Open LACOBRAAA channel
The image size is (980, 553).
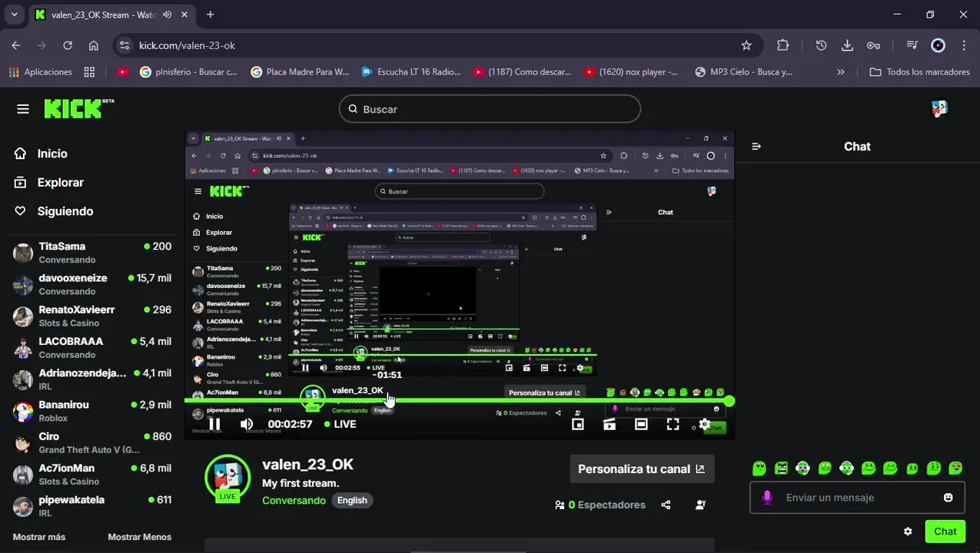click(x=92, y=347)
